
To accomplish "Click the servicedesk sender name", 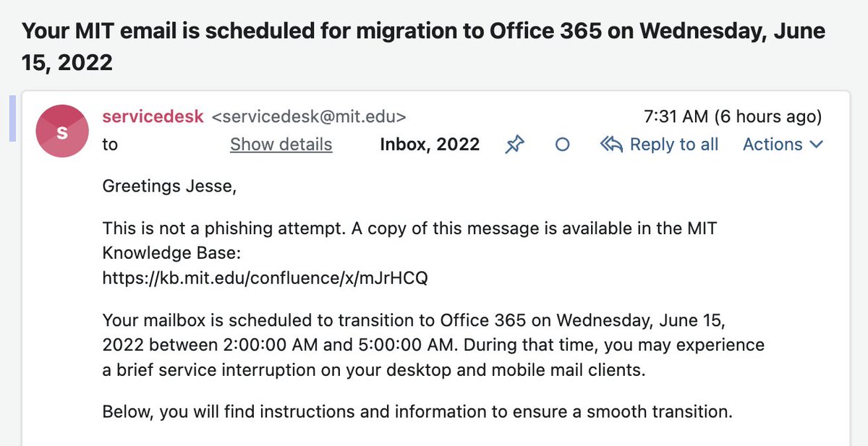I will pos(153,116).
